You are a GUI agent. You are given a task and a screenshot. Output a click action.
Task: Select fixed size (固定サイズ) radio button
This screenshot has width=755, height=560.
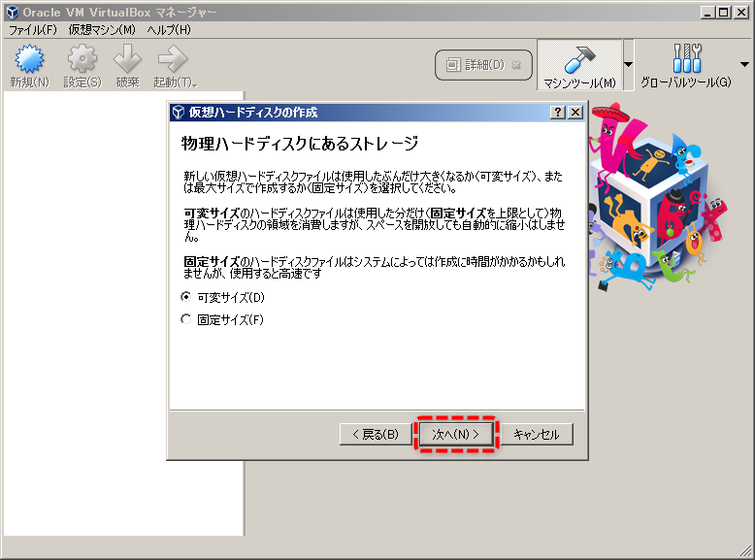[x=186, y=319]
